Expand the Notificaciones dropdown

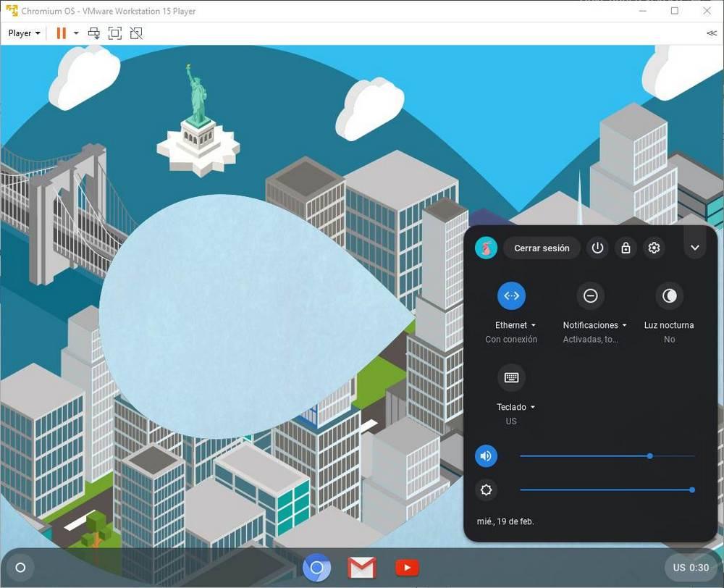pos(624,325)
